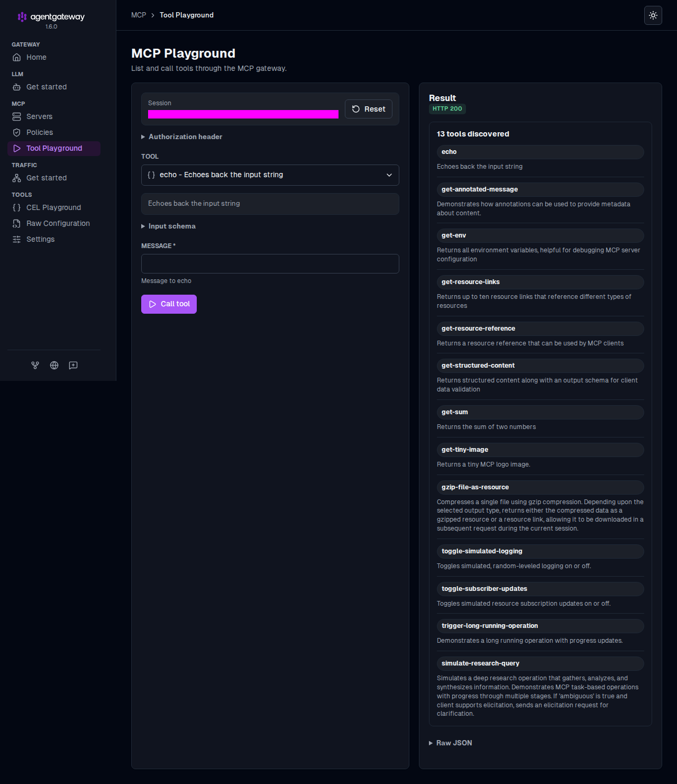
Task: Toggle the light/dark theme sun icon
Action: click(653, 15)
